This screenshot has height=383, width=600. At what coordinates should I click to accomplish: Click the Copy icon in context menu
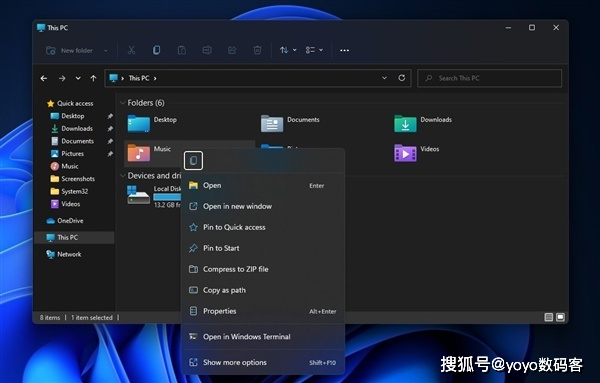coord(193,160)
